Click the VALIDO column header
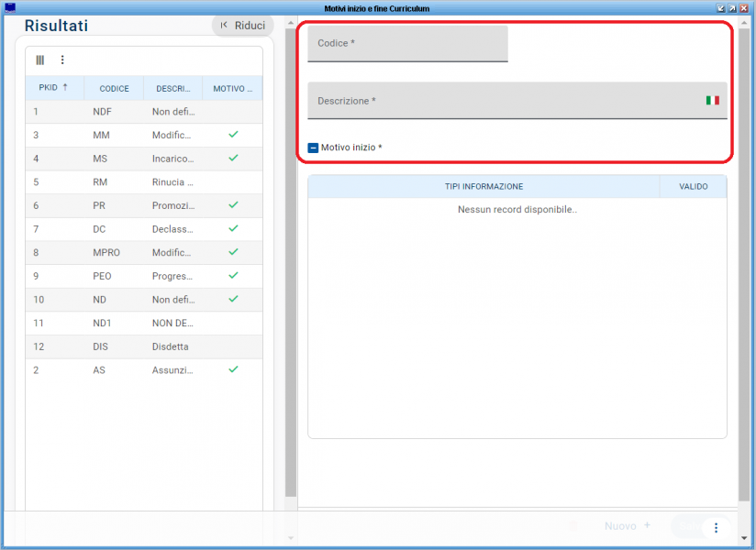 pos(694,186)
